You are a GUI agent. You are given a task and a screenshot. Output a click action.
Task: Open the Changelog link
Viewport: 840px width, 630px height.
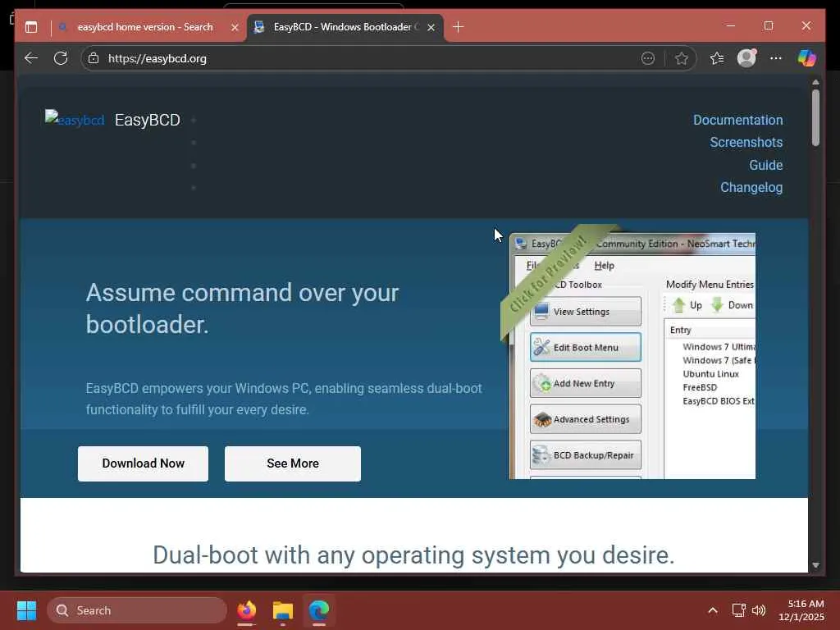coord(751,188)
